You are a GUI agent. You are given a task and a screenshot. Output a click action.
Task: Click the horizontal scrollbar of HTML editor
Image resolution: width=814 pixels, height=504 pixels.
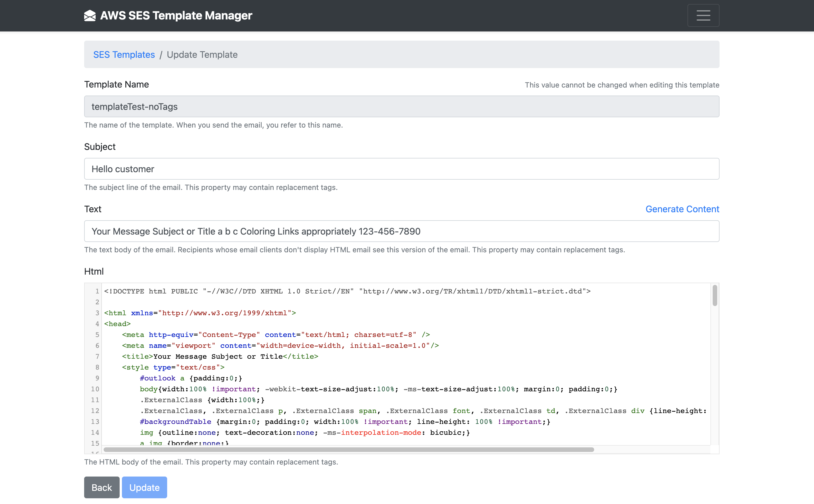(349, 450)
